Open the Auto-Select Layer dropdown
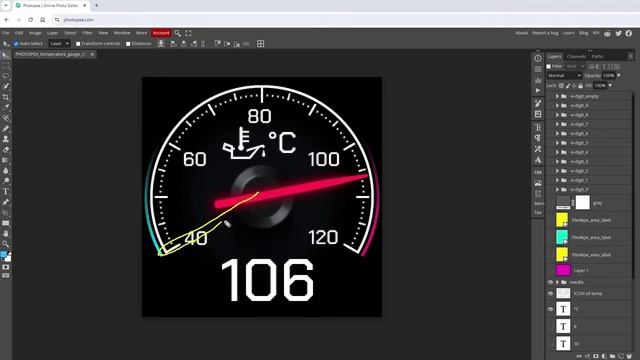Viewport: 640px width, 360px height. 60,43
